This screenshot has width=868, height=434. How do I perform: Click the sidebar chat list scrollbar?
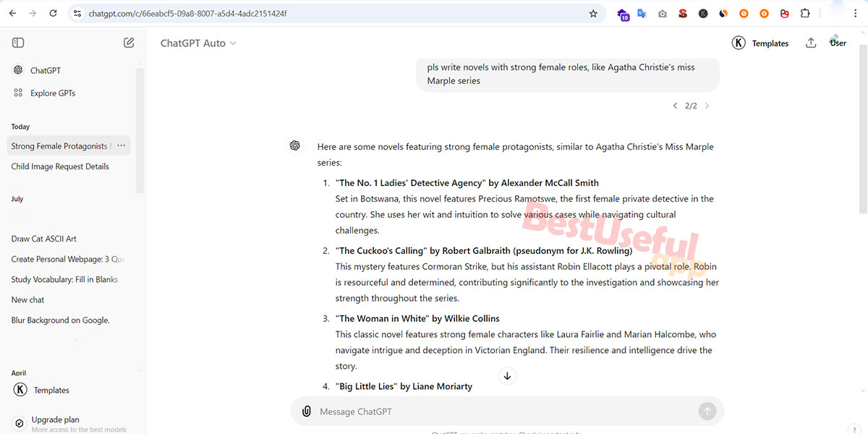coord(140,130)
